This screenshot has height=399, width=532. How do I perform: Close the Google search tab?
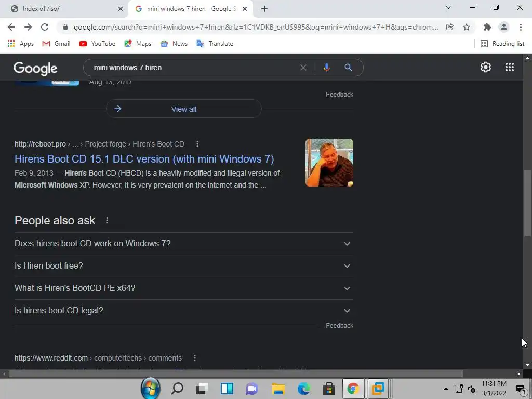[245, 9]
